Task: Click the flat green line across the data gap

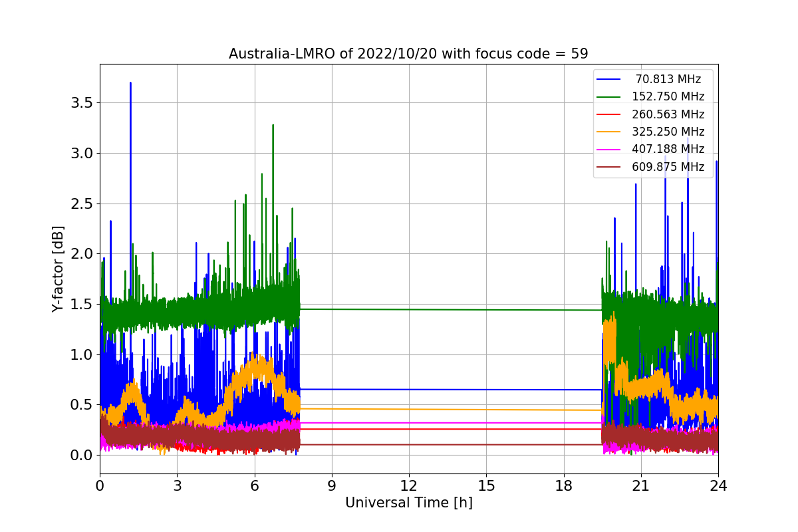Action: click(451, 309)
